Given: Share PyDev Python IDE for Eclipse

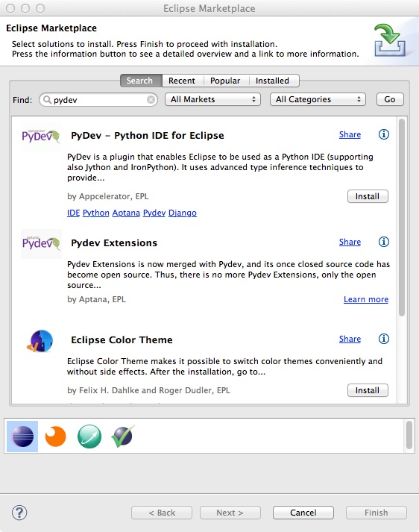Looking at the screenshot, I should click(350, 135).
